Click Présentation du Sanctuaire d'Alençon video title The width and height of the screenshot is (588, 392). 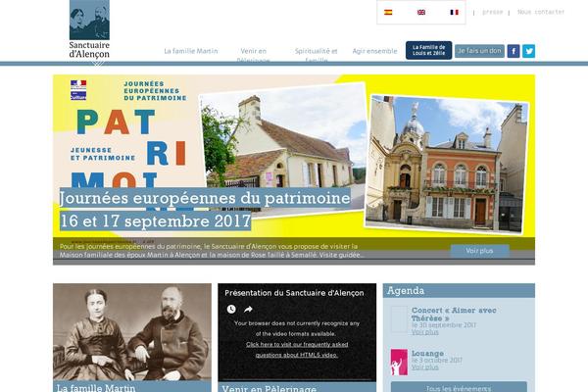click(294, 293)
